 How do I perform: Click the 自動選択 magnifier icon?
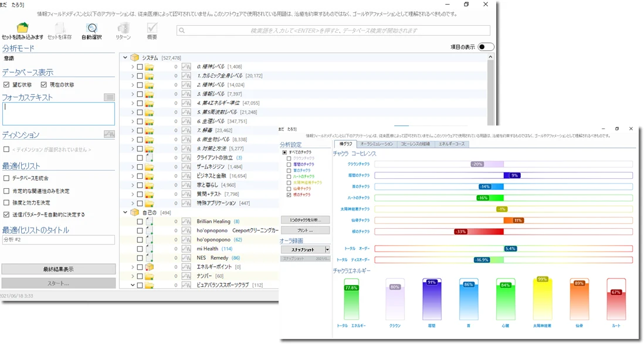click(x=91, y=28)
